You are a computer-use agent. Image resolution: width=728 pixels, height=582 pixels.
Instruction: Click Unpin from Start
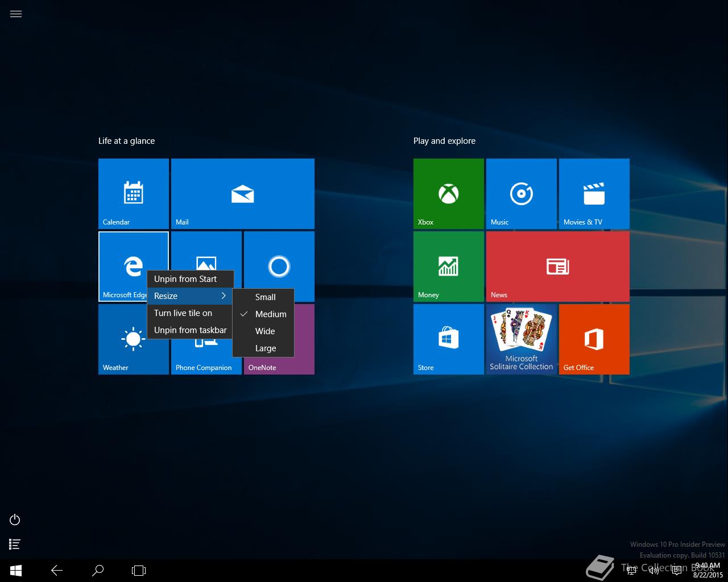pyautogui.click(x=185, y=279)
